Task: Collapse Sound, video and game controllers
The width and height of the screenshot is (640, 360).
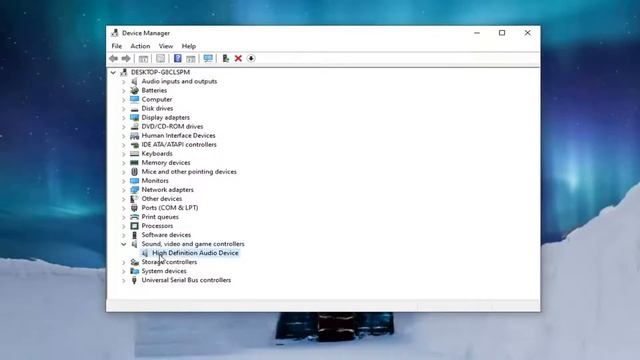Action: pyautogui.click(x=124, y=244)
